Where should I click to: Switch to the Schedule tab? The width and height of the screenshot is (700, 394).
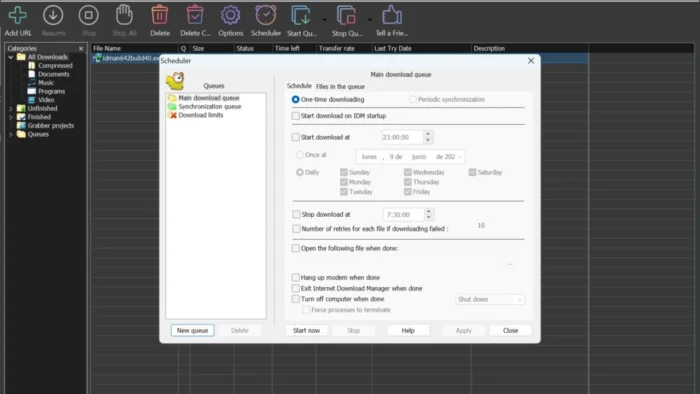pyautogui.click(x=299, y=86)
